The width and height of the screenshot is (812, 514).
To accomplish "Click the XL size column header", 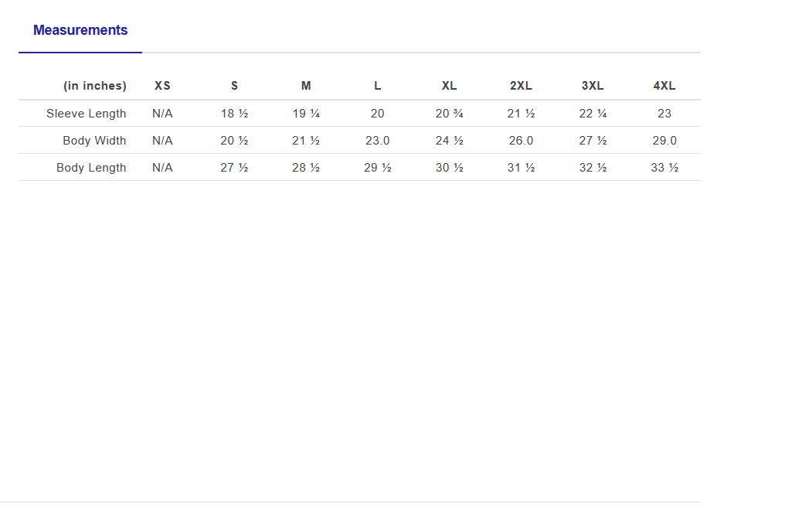I will (x=449, y=86).
